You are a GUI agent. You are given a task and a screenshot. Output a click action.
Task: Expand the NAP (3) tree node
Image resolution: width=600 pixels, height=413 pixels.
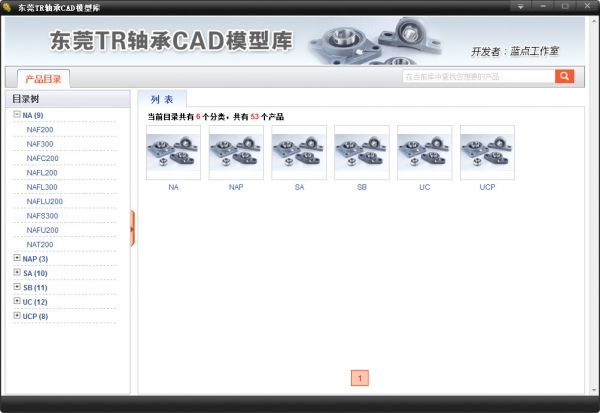pos(17,258)
